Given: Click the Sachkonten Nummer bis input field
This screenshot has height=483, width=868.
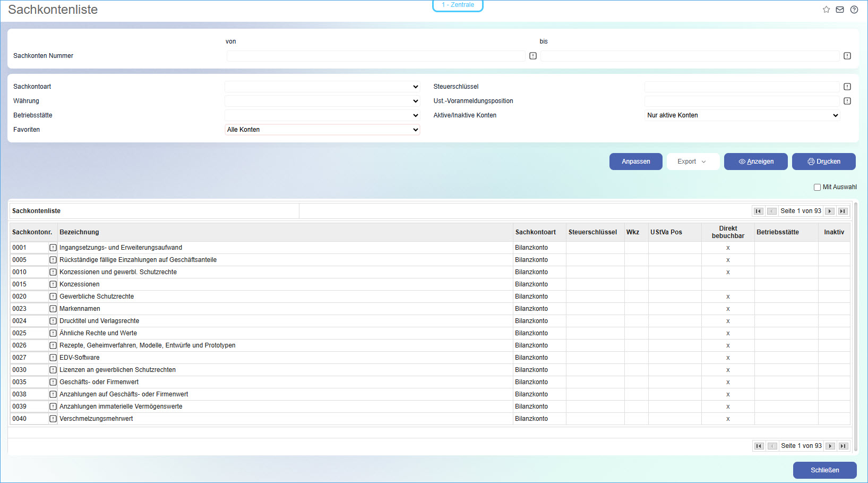Looking at the screenshot, I should (x=690, y=56).
